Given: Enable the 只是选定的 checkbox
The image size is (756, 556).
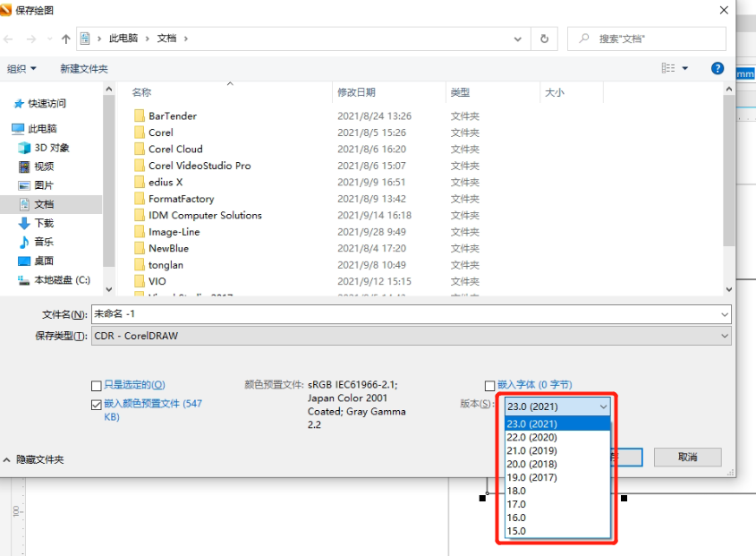Looking at the screenshot, I should point(97,385).
